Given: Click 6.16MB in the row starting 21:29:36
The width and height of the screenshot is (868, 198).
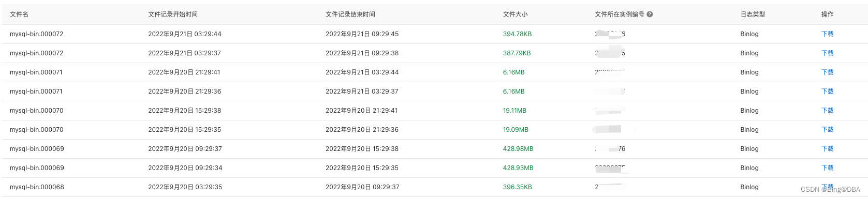Looking at the screenshot, I should coord(513,92).
